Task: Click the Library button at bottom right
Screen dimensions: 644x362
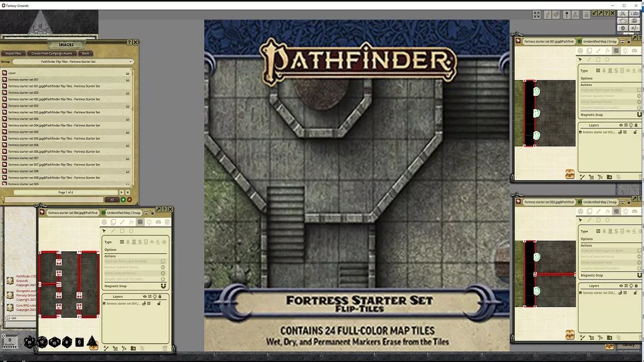Action: 628,345
